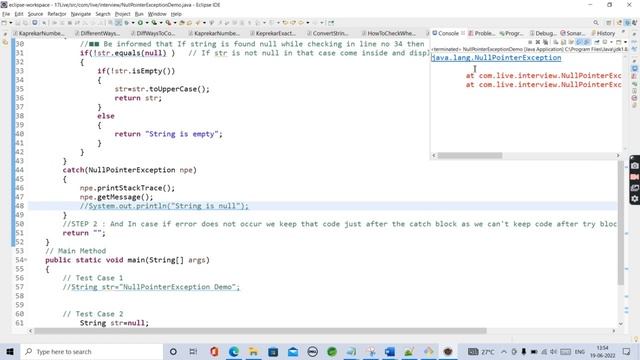This screenshot has height=360, width=640.
Task: Toggle Word Wrap in Console toolbar
Action: pyautogui.click(x=571, y=42)
